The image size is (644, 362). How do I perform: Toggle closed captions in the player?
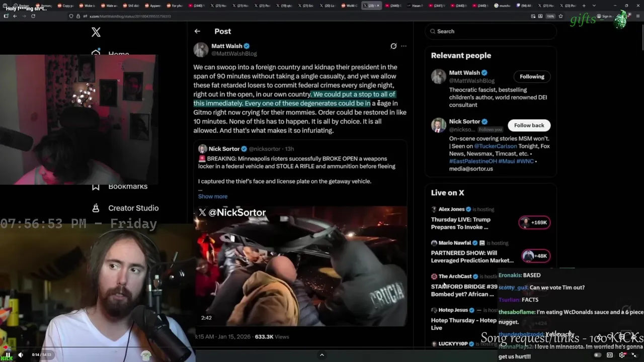(610, 355)
